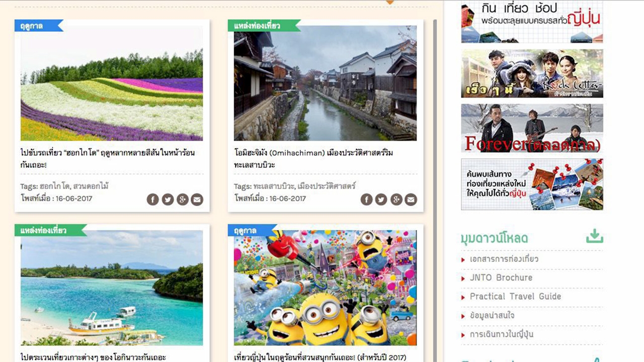644x362 pixels.
Task: Open Okinawa islands article title
Action: pyautogui.click(x=94, y=357)
